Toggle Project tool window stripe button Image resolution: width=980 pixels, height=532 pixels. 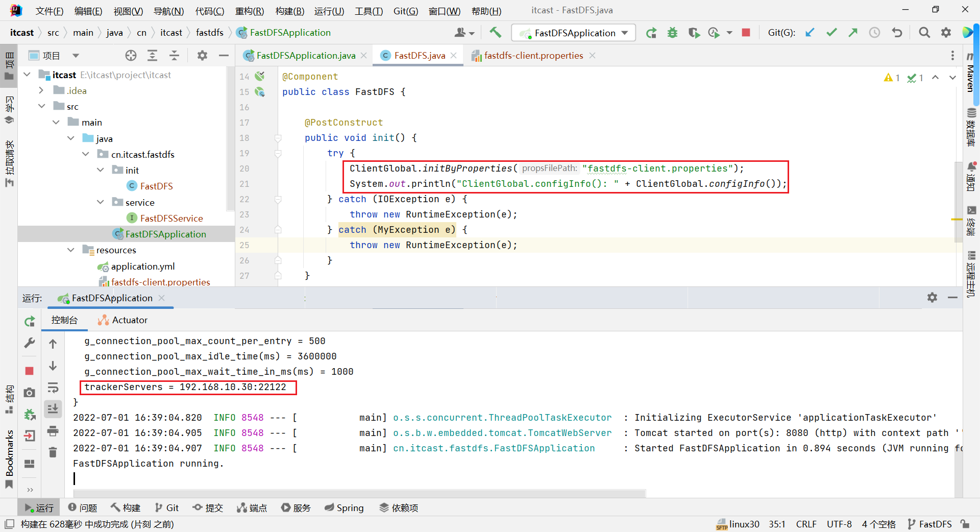[9, 66]
